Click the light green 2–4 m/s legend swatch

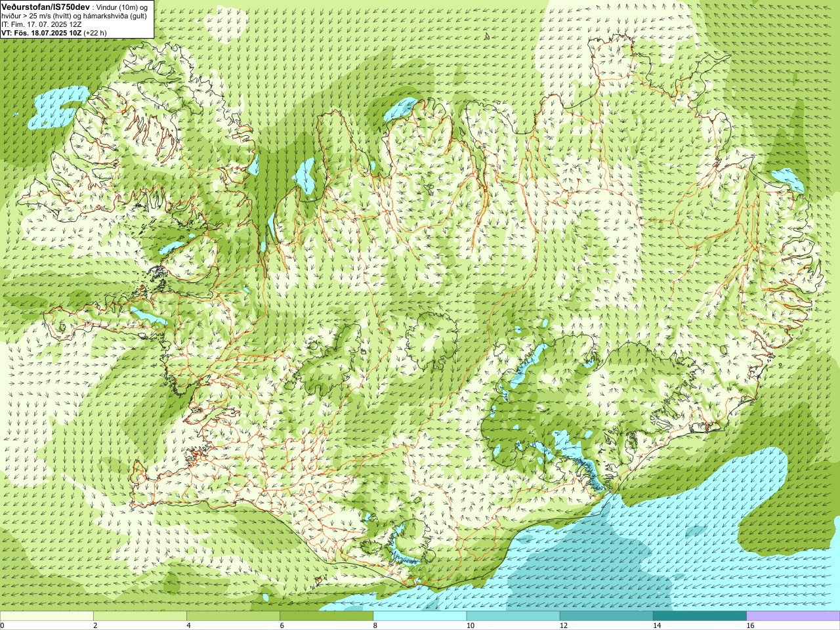[x=140, y=616]
